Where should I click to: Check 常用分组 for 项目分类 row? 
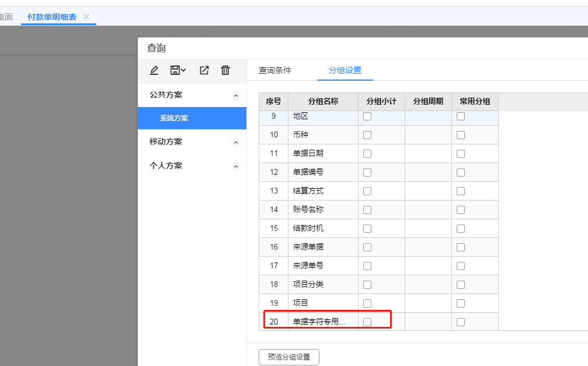pyautogui.click(x=461, y=285)
